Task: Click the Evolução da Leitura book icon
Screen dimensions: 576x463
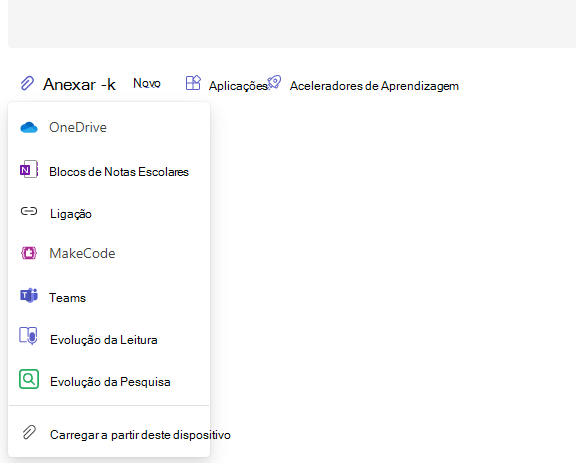Action: [x=29, y=336]
